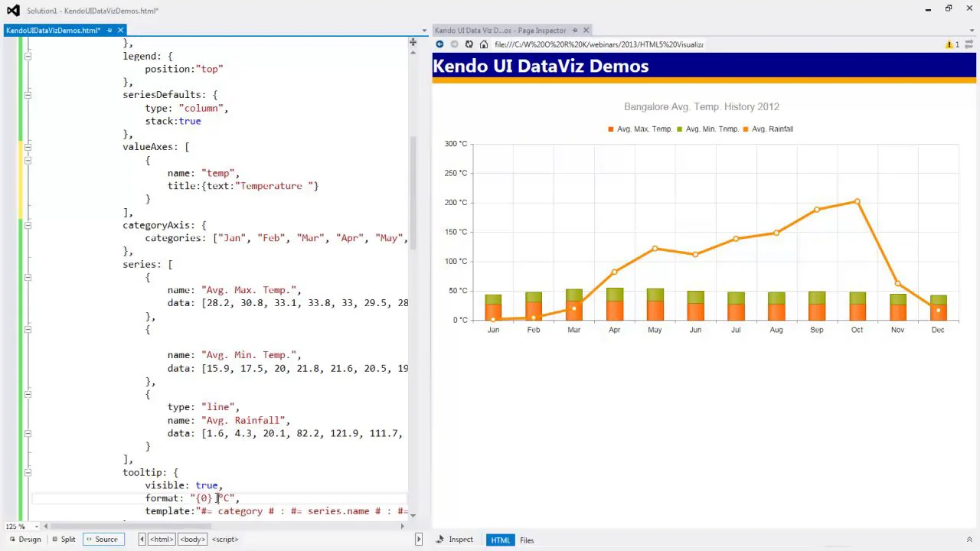This screenshot has width=980, height=551.
Task: Minimize the Visual Studio window
Action: click(928, 9)
